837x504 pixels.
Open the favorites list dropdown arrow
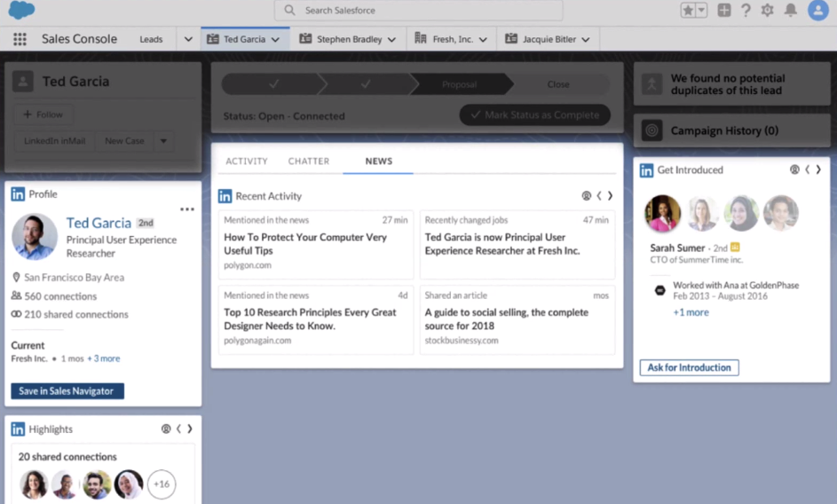coord(701,10)
